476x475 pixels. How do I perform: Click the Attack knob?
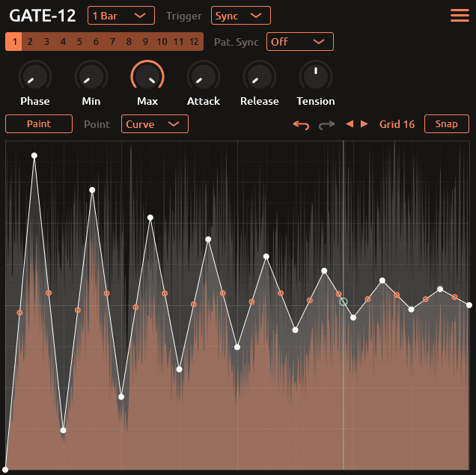click(x=204, y=76)
